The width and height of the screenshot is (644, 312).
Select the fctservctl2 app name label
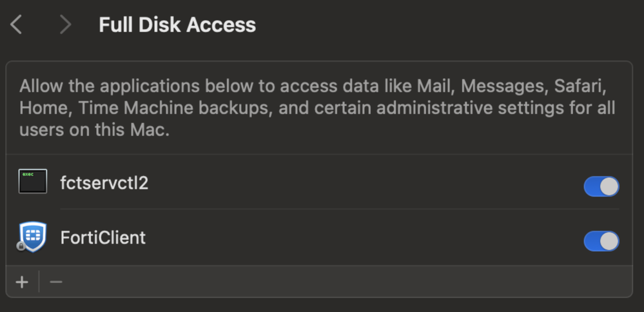point(104,183)
